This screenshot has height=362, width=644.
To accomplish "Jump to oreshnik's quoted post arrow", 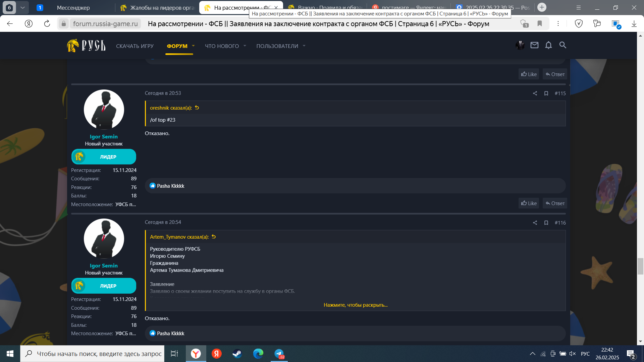I will pyautogui.click(x=197, y=108).
